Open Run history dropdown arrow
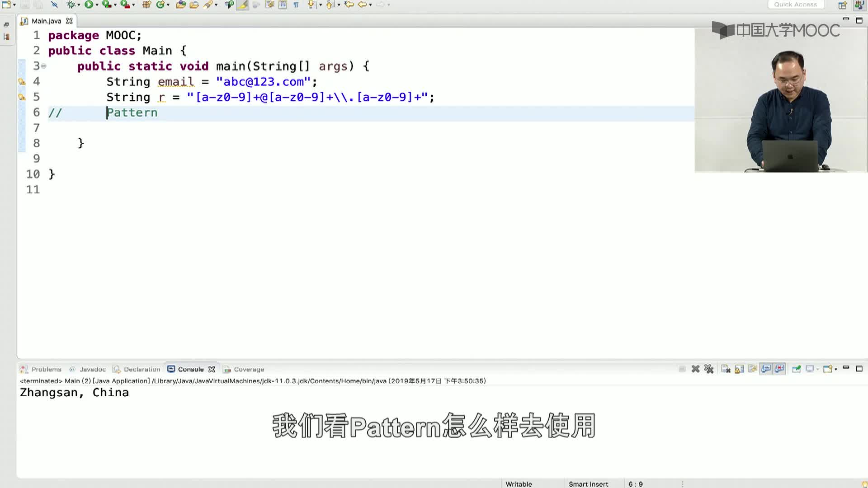The image size is (868, 488). click(x=97, y=5)
